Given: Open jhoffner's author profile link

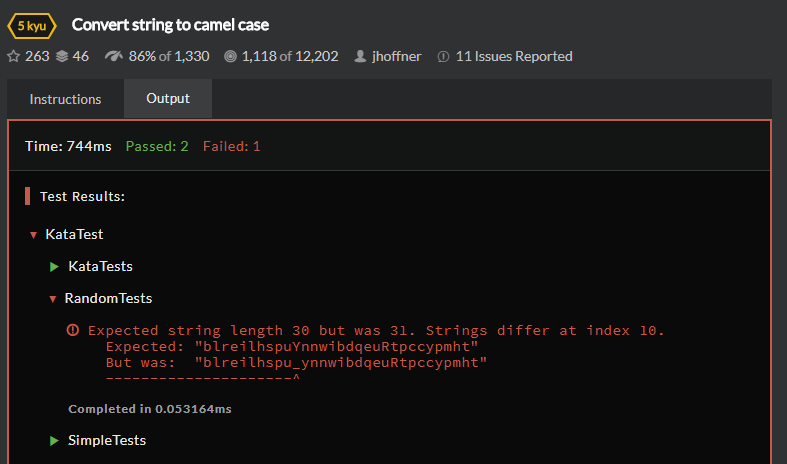Looking at the screenshot, I should pos(399,57).
